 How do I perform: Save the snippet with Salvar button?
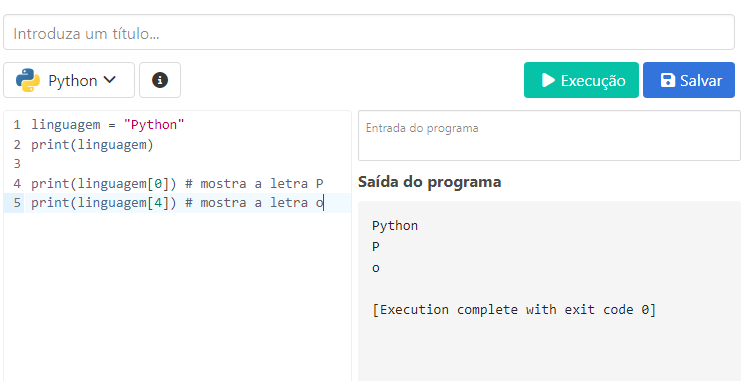(x=689, y=80)
